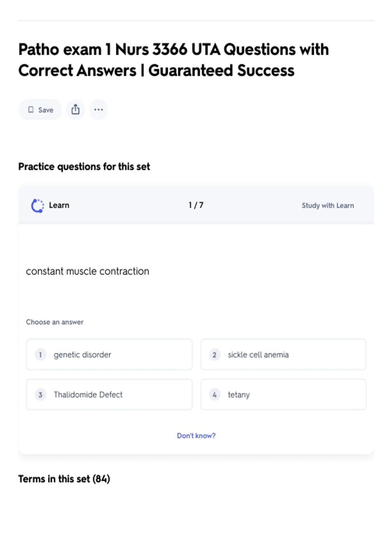Click the 1 / 7 question progress counter
The height and width of the screenshot is (556, 392).
[196, 205]
